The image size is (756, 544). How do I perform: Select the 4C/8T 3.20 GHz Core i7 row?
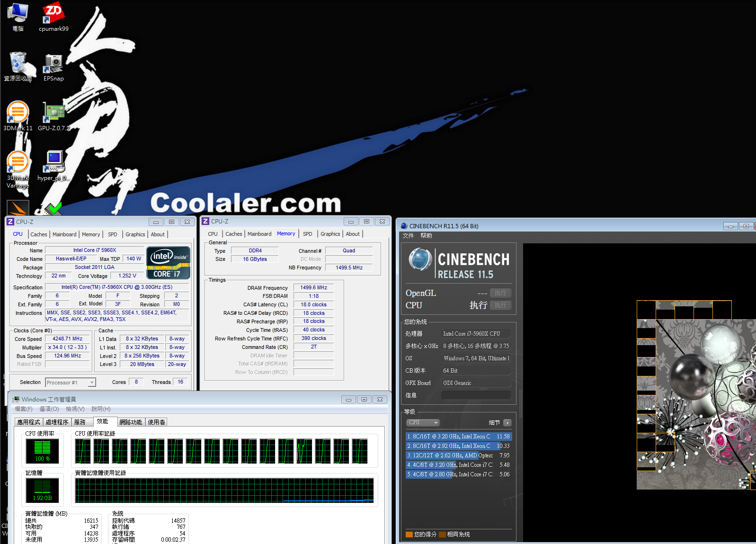[x=458, y=465]
